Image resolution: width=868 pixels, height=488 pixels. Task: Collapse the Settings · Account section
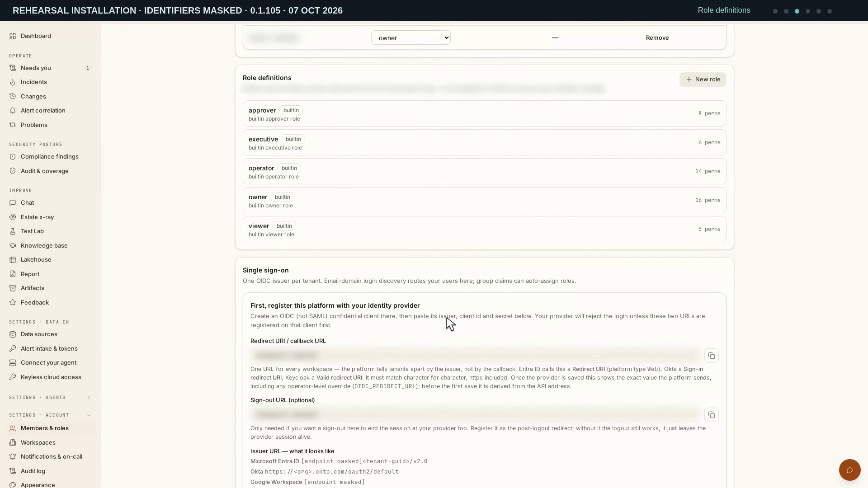[x=50, y=415]
